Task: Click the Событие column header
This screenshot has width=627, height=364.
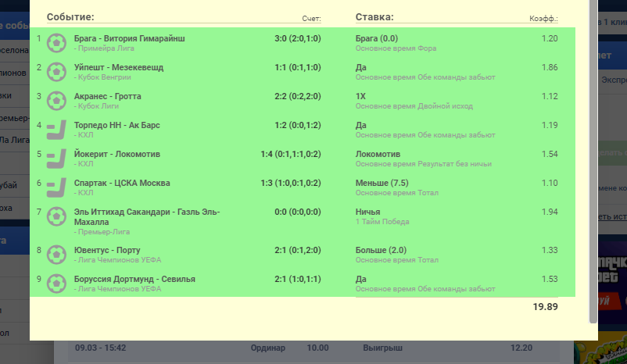Action: pyautogui.click(x=70, y=16)
